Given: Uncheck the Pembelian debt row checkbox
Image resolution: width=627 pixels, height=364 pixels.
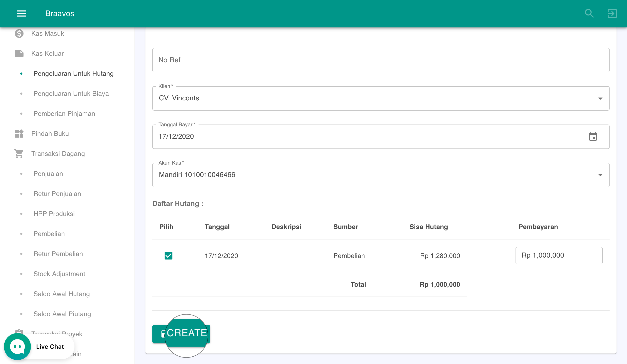Looking at the screenshot, I should [x=168, y=256].
